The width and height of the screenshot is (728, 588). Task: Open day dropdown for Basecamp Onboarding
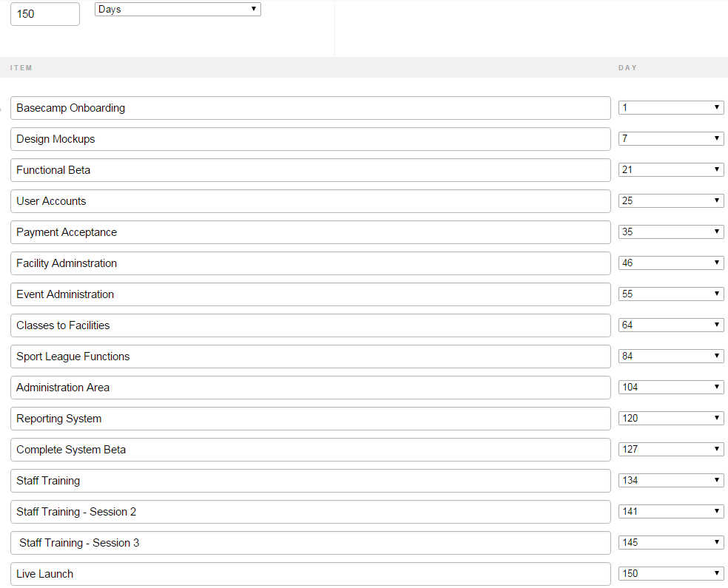click(x=671, y=108)
